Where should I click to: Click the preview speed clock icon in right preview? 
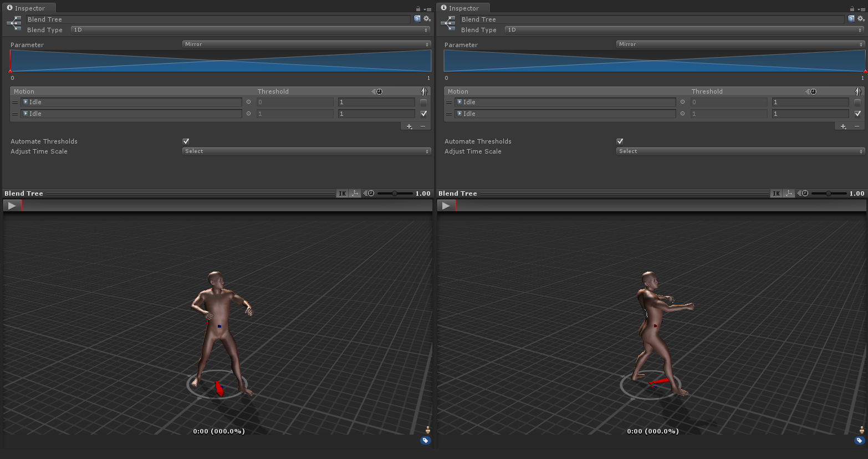point(803,193)
